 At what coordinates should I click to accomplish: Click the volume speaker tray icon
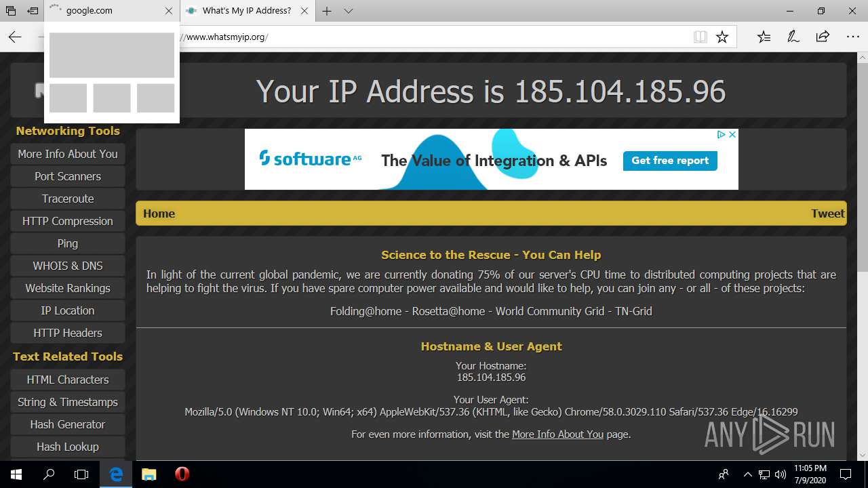click(x=780, y=474)
